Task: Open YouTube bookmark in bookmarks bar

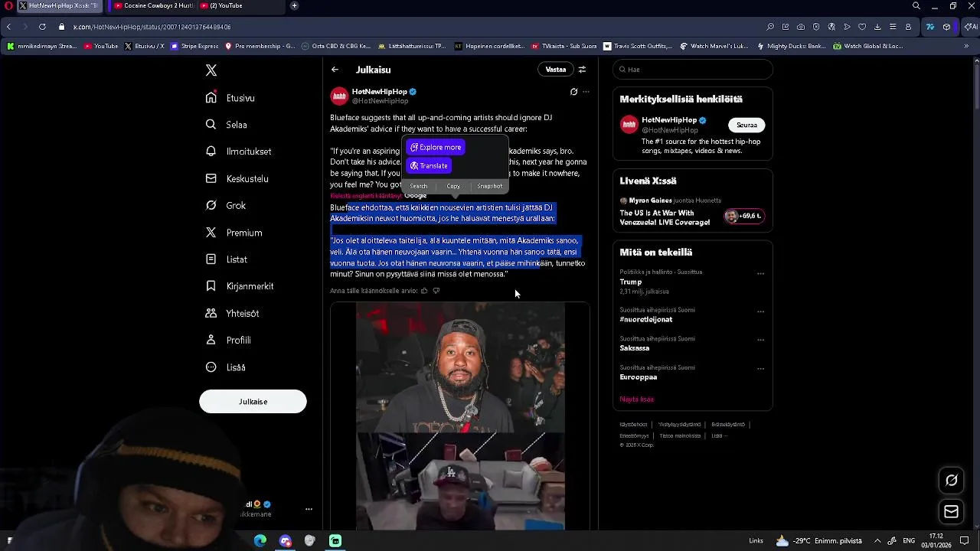Action: pyautogui.click(x=101, y=46)
